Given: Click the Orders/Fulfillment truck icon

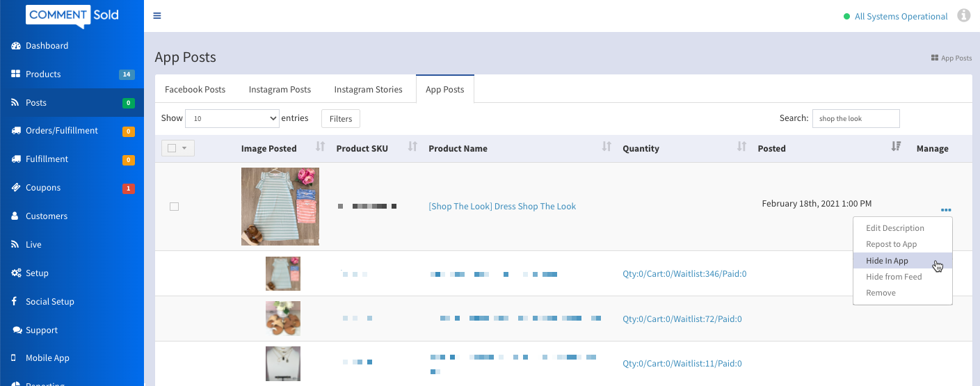Looking at the screenshot, I should click(15, 131).
